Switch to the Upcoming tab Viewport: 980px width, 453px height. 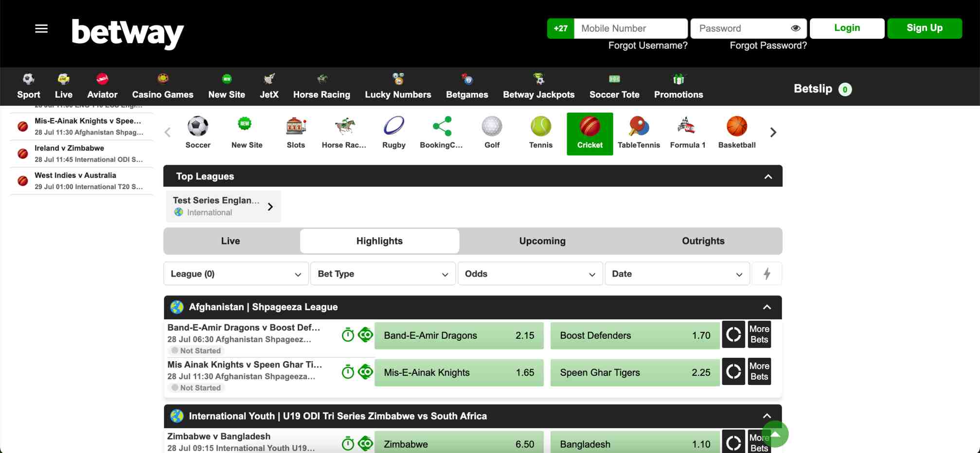point(542,241)
